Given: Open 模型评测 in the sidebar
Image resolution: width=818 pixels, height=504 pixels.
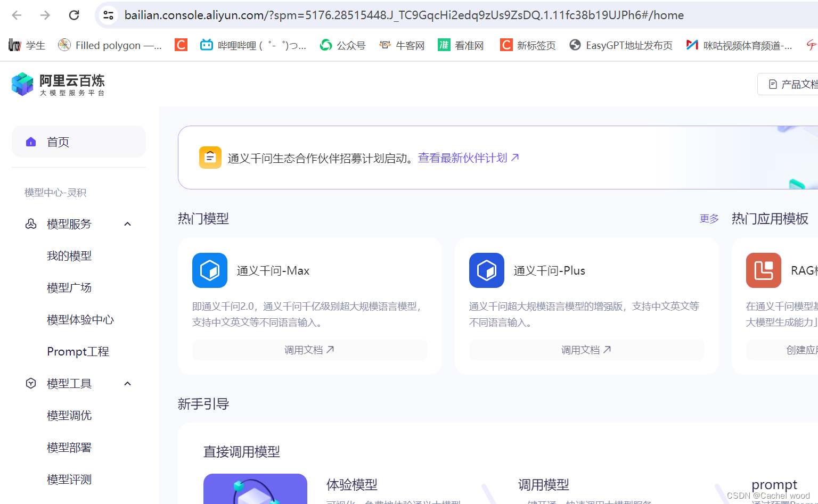Looking at the screenshot, I should pos(69,480).
